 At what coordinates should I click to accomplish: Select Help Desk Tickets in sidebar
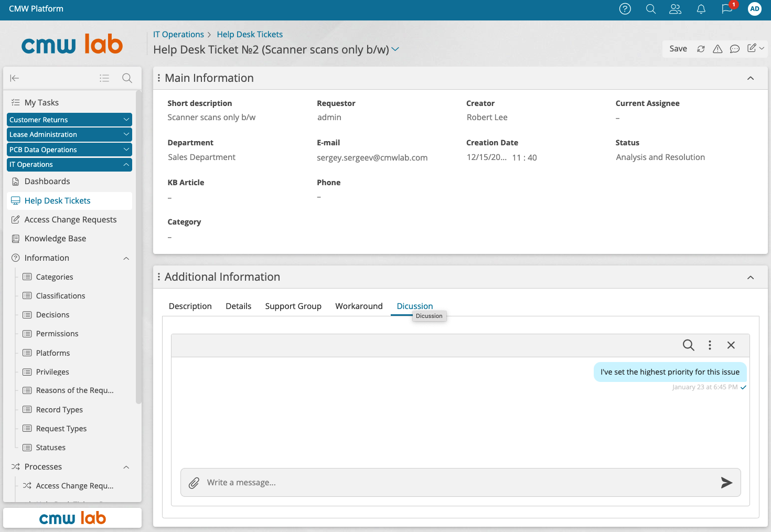[x=69, y=201]
